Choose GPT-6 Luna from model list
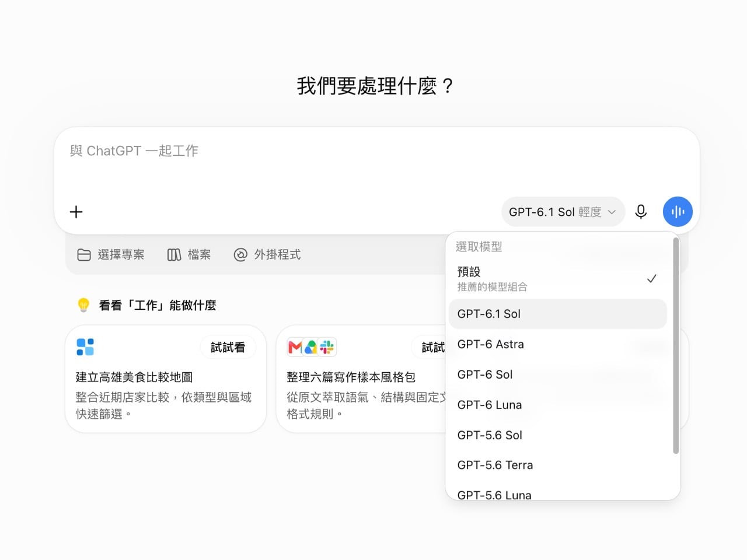This screenshot has width=747, height=560. (x=558, y=405)
